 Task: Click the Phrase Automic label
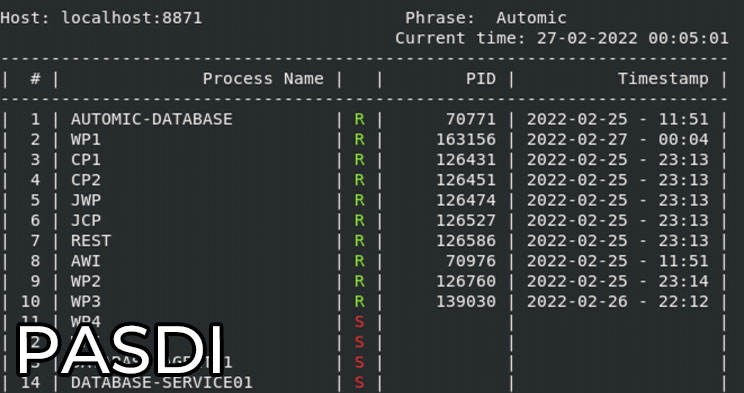tap(486, 18)
